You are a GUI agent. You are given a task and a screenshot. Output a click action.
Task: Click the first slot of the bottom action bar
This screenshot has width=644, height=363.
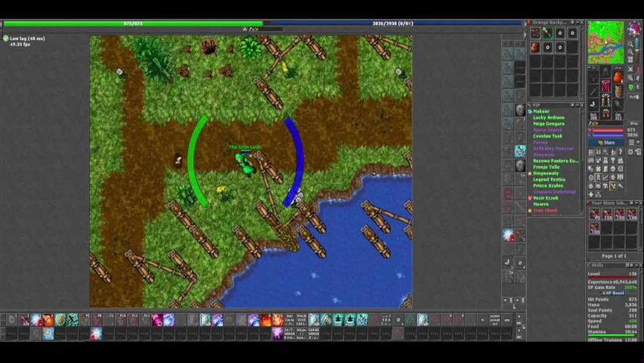click(x=12, y=319)
